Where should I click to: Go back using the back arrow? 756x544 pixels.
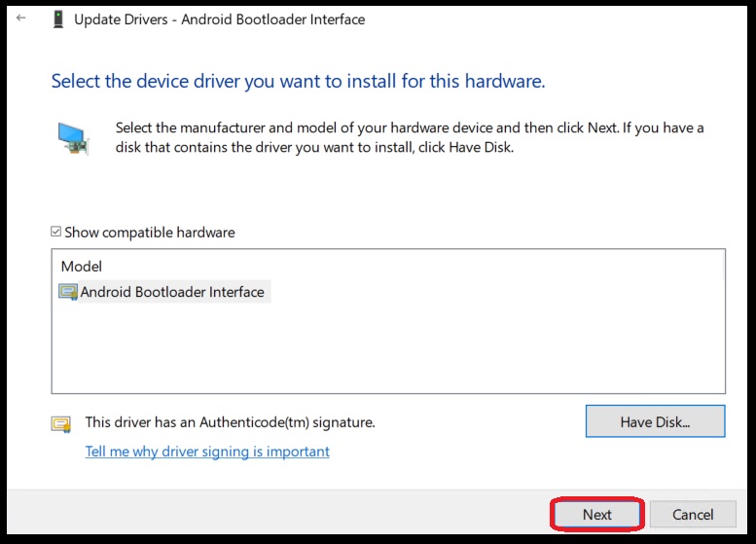[x=20, y=18]
